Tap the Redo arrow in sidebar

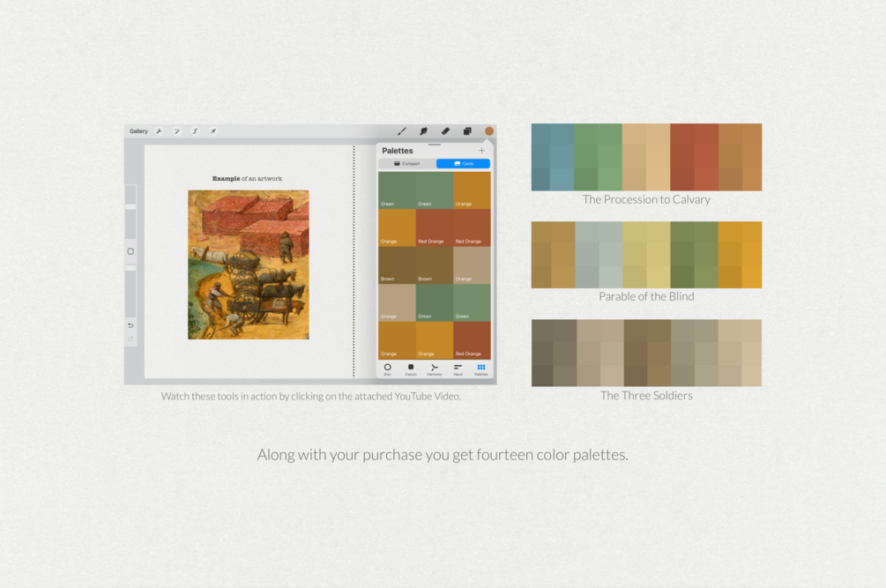[130, 339]
